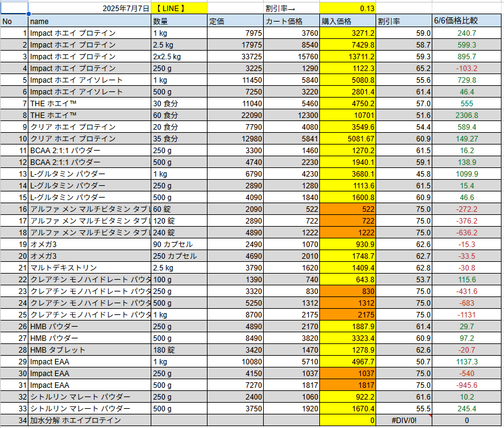Select comparison value 2306.8
504x428 pixels.
point(466,115)
